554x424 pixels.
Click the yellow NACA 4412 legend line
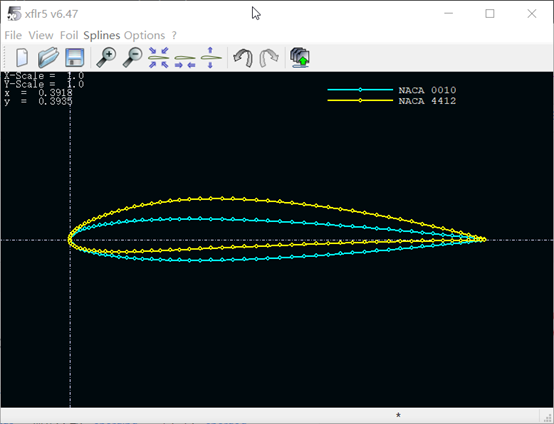point(360,100)
